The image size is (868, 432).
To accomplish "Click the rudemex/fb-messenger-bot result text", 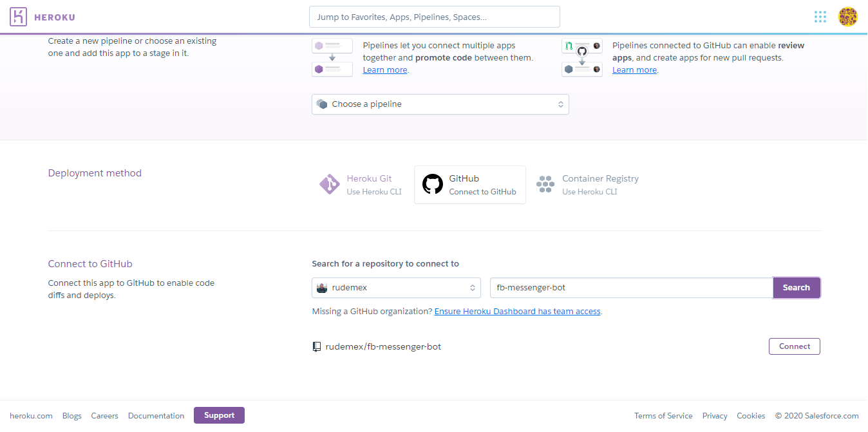I will tap(383, 346).
